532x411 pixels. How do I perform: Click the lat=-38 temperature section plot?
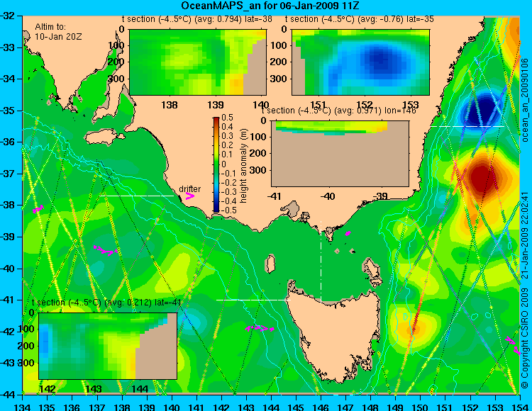(198, 62)
